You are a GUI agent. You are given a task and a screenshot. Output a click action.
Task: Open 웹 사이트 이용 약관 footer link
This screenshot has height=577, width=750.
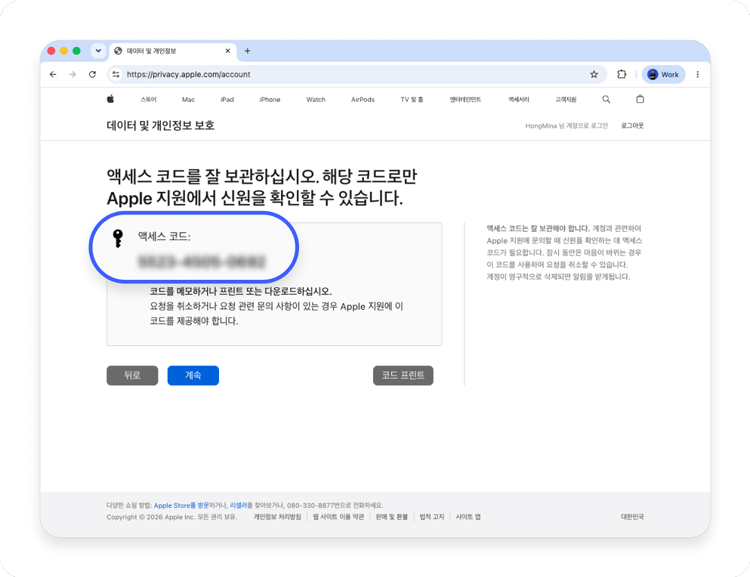338,517
